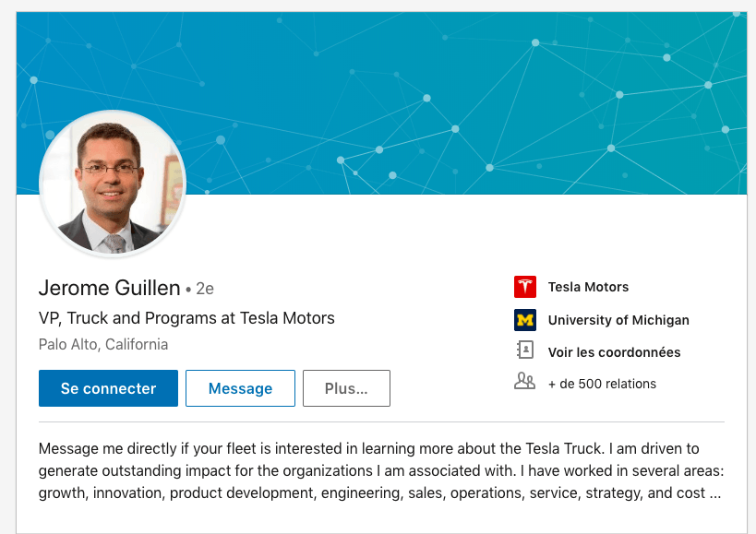The image size is (756, 534).
Task: Open the University of Michigan link
Action: click(618, 320)
